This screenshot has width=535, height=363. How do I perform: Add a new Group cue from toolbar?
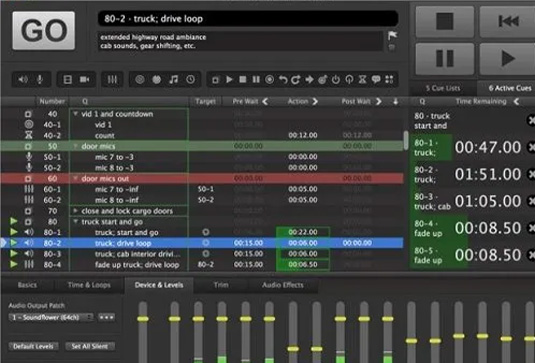(215, 80)
